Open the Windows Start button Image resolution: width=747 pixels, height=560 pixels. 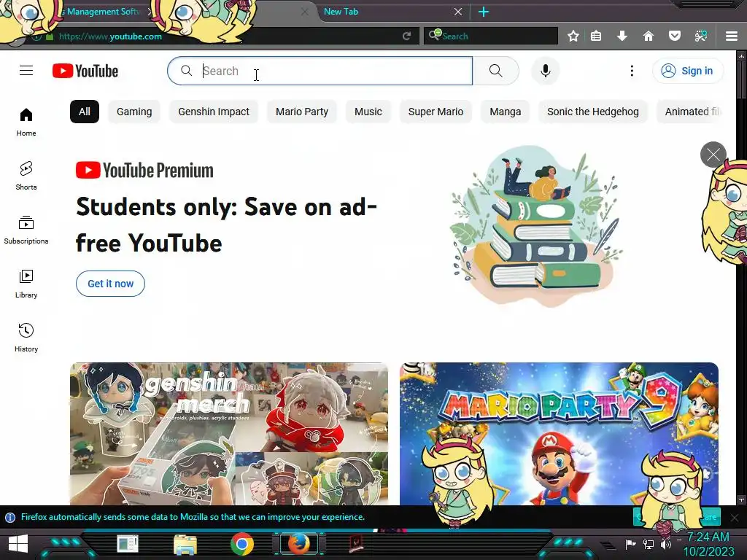[18, 544]
